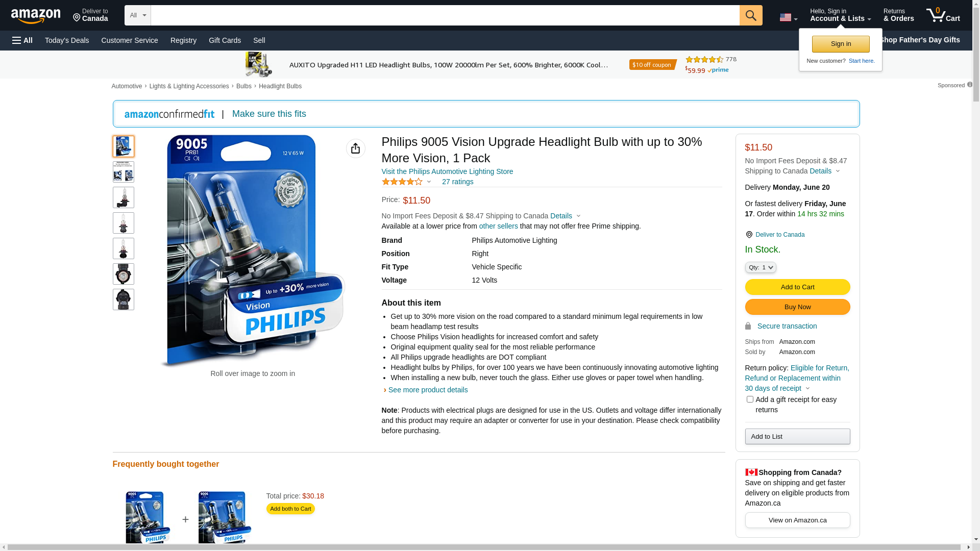Open the other sellers link

[x=498, y=226]
